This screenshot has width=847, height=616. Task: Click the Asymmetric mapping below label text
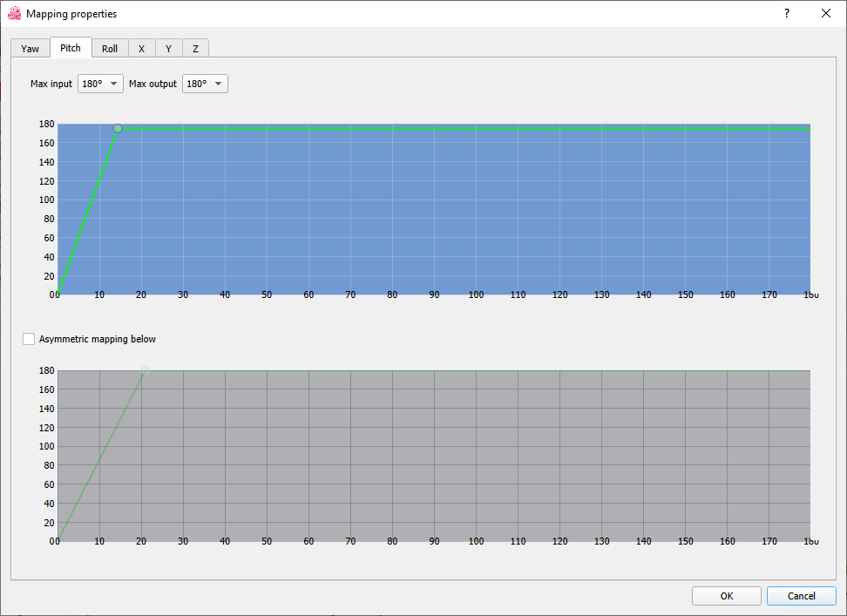pyautogui.click(x=97, y=339)
